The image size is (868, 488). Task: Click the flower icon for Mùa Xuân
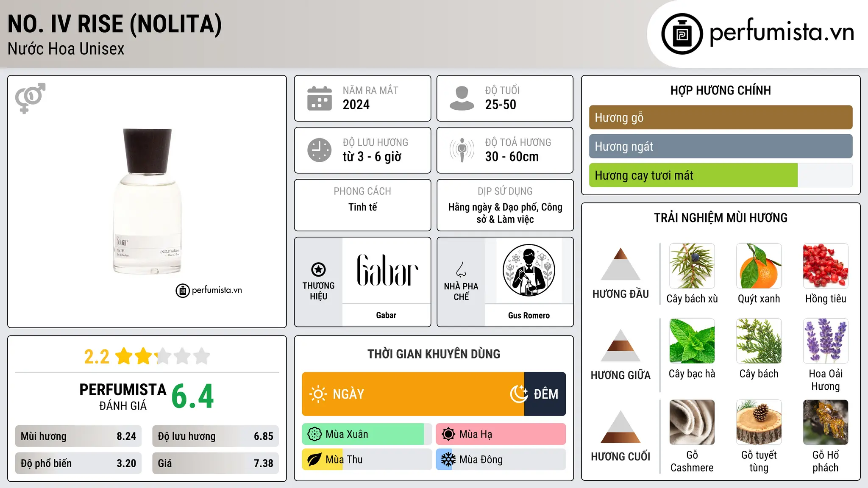coord(314,434)
